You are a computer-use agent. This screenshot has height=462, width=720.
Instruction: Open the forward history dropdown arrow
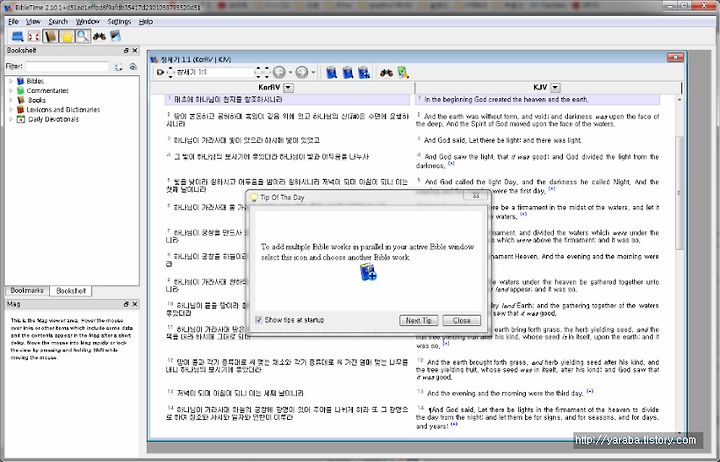[x=313, y=73]
